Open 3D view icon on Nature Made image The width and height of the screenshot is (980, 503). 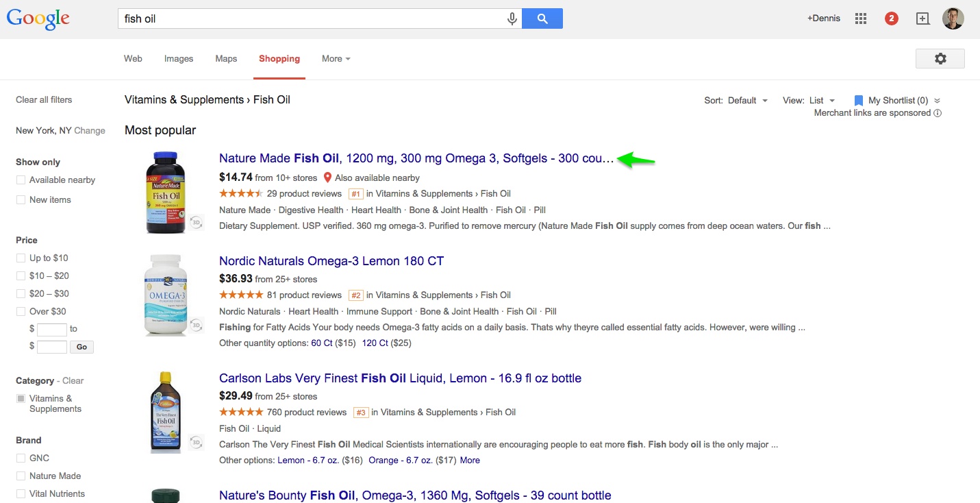point(197,223)
